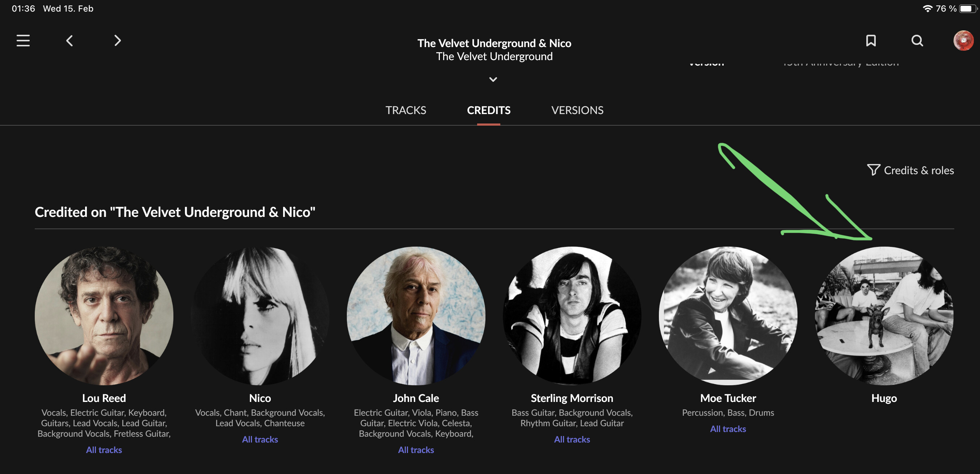980x474 pixels.
Task: Open bookmarks from the bookmark icon
Action: 871,41
